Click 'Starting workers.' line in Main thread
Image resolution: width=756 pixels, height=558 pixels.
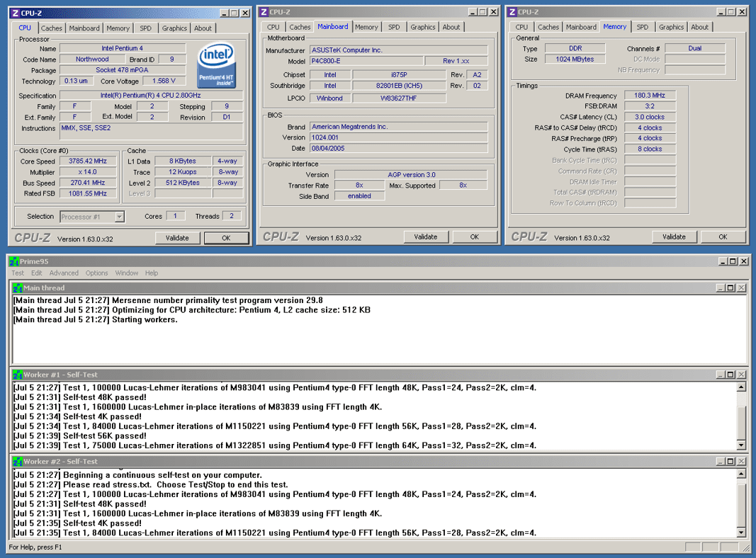point(145,319)
